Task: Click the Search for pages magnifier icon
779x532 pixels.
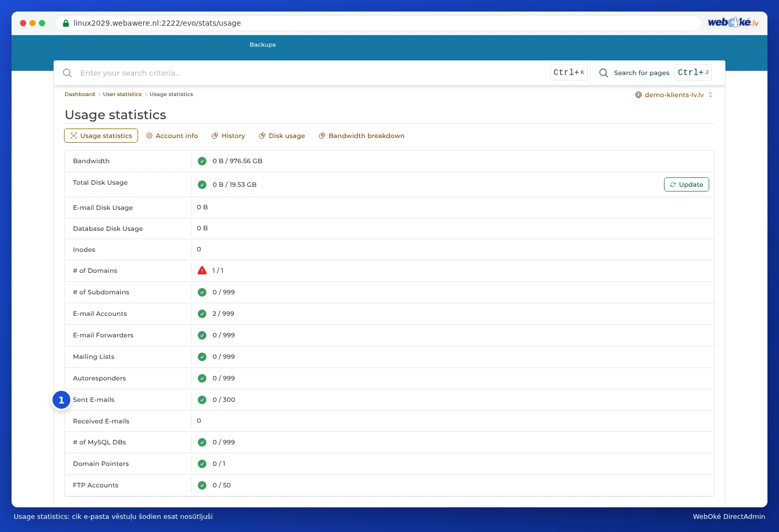Action: 604,73
